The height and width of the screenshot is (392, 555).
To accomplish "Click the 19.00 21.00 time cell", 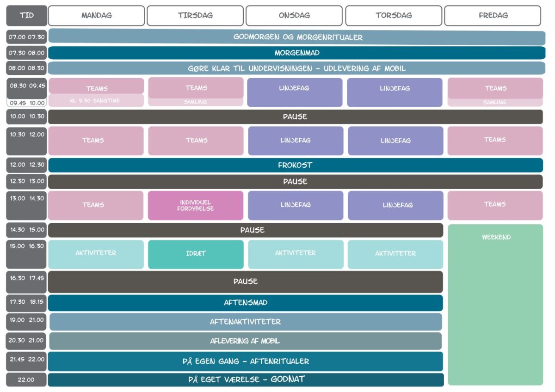I will pyautogui.click(x=26, y=322).
